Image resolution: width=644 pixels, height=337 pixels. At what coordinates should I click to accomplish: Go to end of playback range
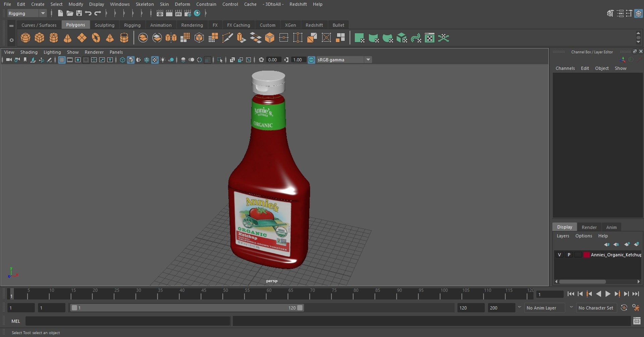636,294
